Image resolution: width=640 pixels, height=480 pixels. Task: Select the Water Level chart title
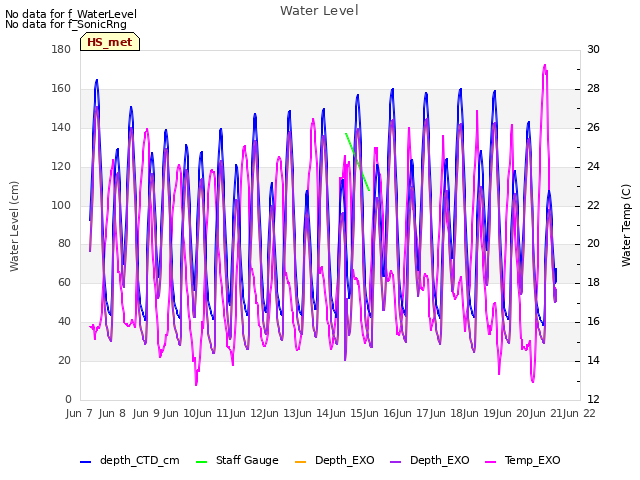(x=319, y=10)
